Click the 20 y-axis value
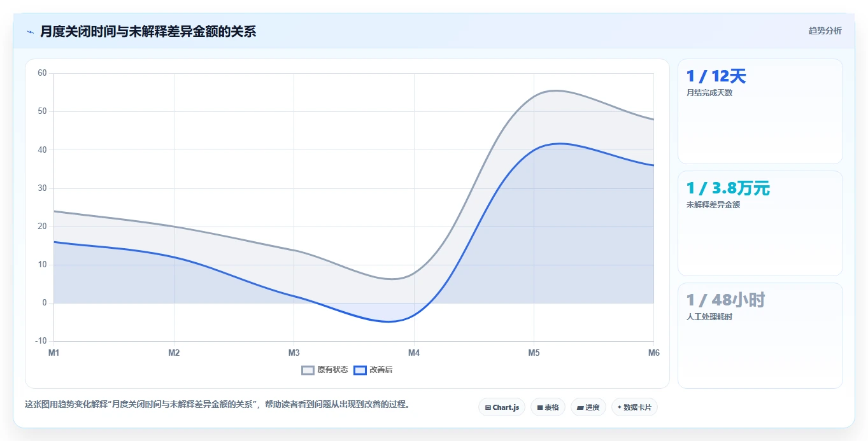The height and width of the screenshot is (441, 868). pyautogui.click(x=42, y=227)
